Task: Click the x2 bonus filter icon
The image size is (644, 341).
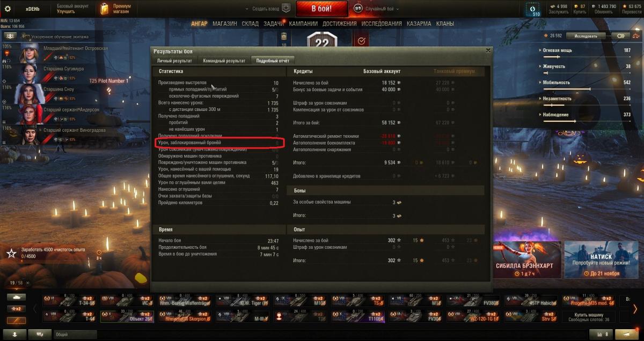Action: pyautogui.click(x=17, y=309)
